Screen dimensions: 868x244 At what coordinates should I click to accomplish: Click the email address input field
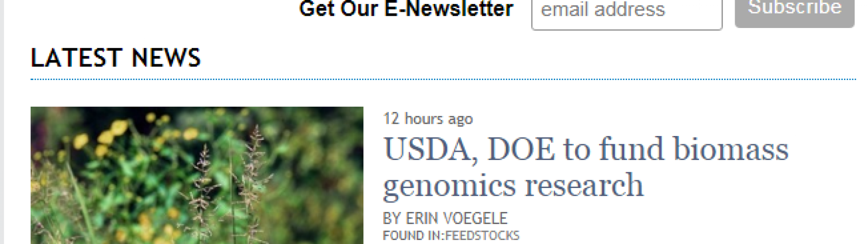(627, 13)
